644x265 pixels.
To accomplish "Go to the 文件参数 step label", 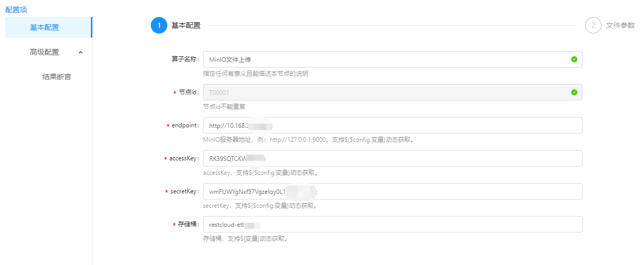I will (620, 25).
